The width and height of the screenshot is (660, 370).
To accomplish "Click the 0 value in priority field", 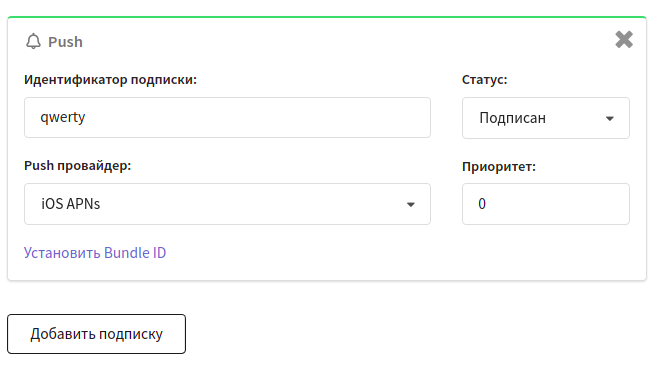I will pos(482,204).
